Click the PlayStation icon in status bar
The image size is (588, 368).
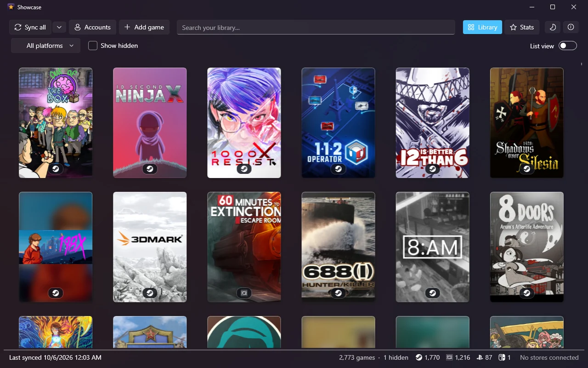[480, 357]
